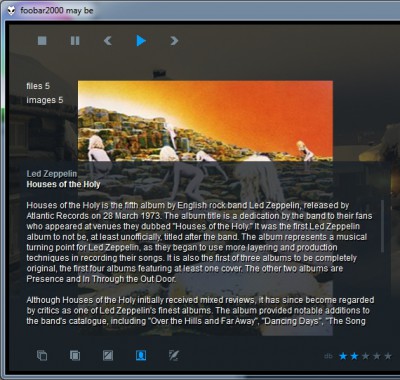Rate the track five stars
Image resolution: width=400 pixels, height=380 pixels.
(x=388, y=356)
